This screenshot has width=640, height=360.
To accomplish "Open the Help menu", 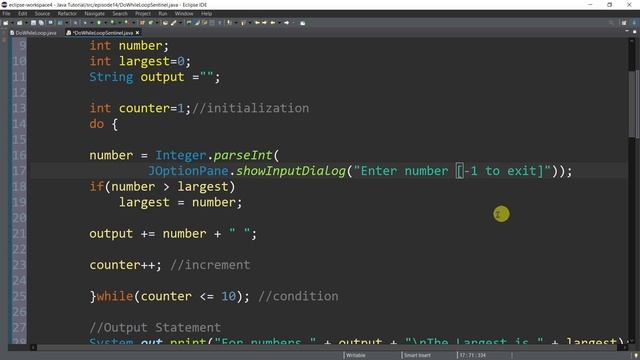I will pyautogui.click(x=207, y=13).
